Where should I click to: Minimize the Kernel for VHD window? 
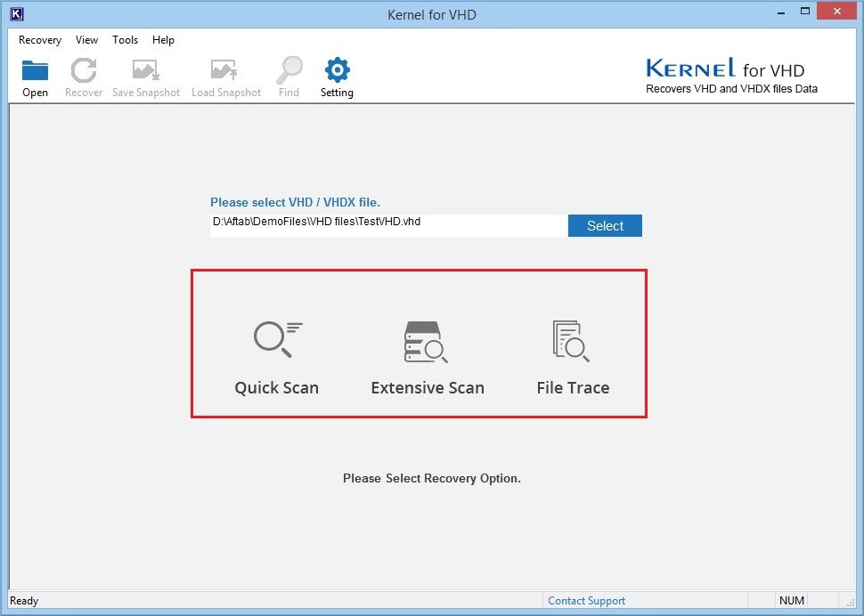pyautogui.click(x=781, y=12)
